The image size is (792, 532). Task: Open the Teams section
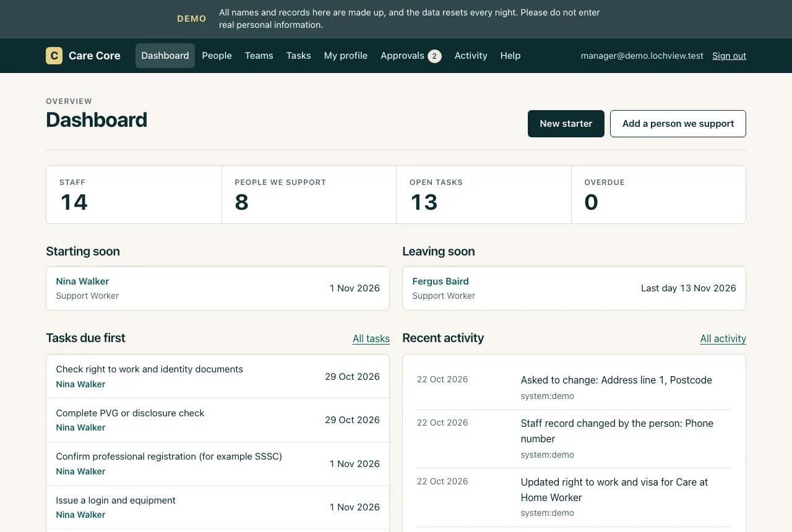click(259, 56)
